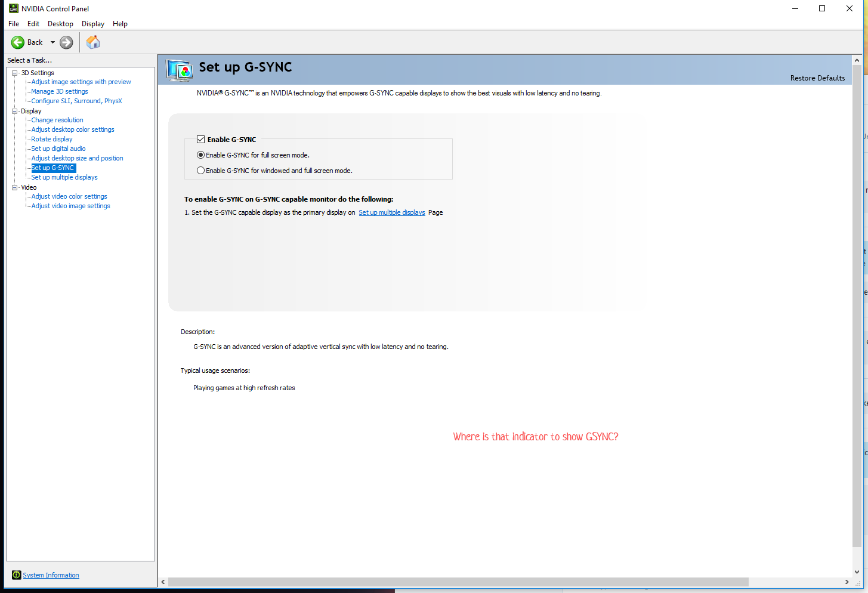The width and height of the screenshot is (868, 593).
Task: Click the System Information icon
Action: [x=17, y=575]
